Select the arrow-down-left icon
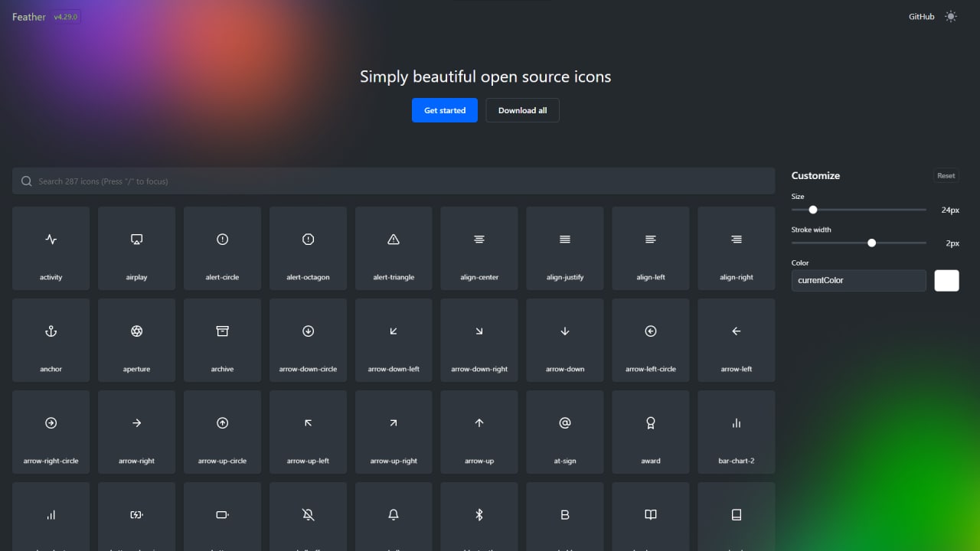 [394, 340]
